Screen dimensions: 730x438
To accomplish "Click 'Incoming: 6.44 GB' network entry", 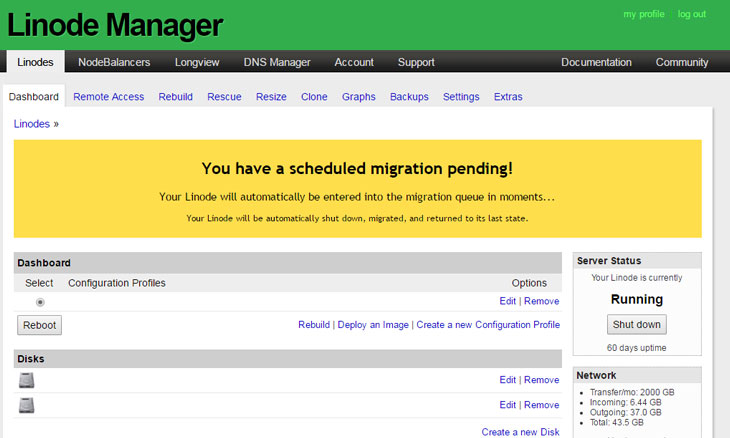I will (625, 402).
